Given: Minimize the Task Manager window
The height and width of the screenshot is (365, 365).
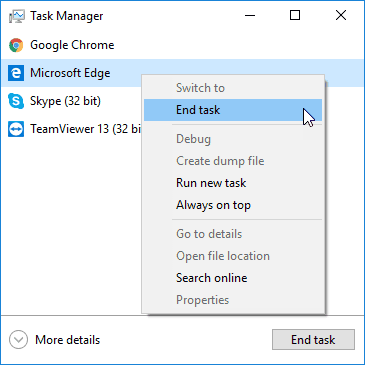Looking at the screenshot, I should point(250,15).
